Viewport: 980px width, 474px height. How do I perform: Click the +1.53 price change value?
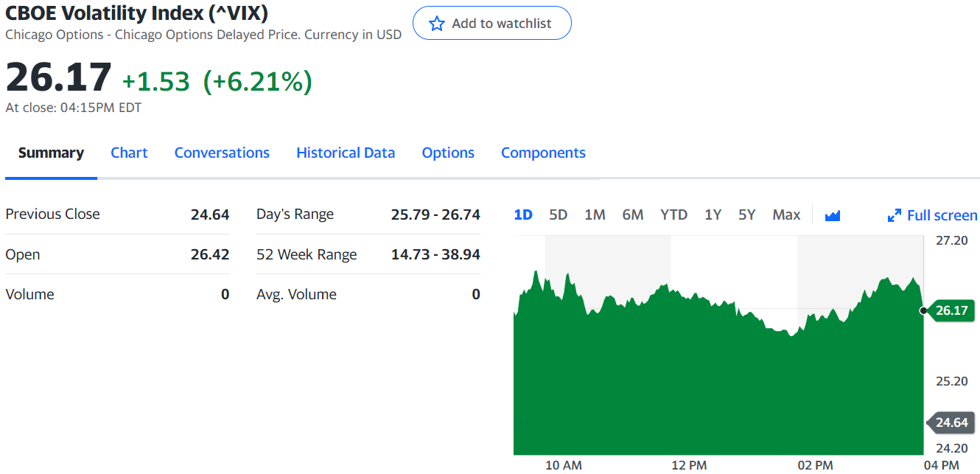coord(155,81)
